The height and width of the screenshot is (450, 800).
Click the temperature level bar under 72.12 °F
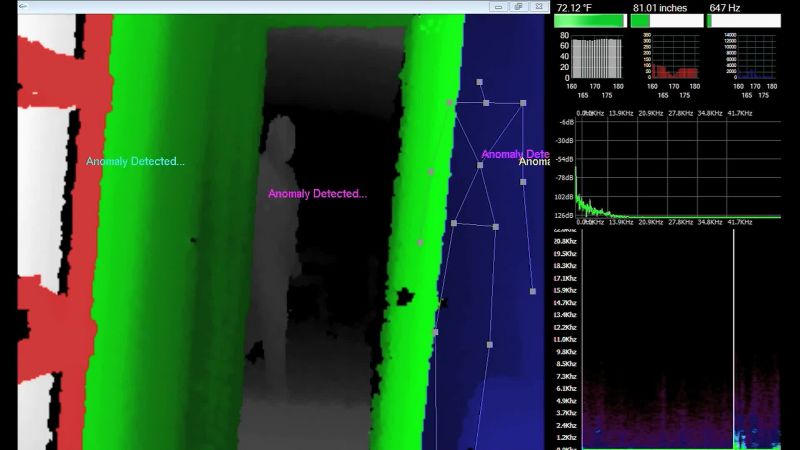point(590,21)
